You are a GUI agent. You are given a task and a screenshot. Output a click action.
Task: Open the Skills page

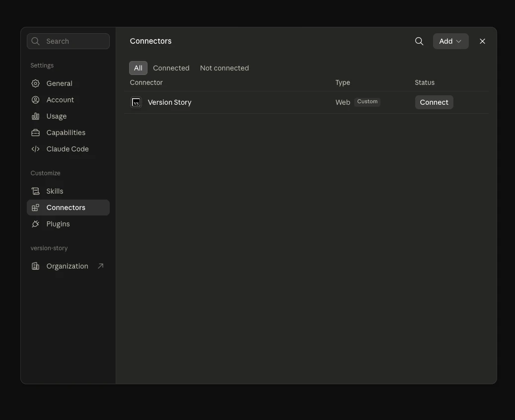[69, 191]
